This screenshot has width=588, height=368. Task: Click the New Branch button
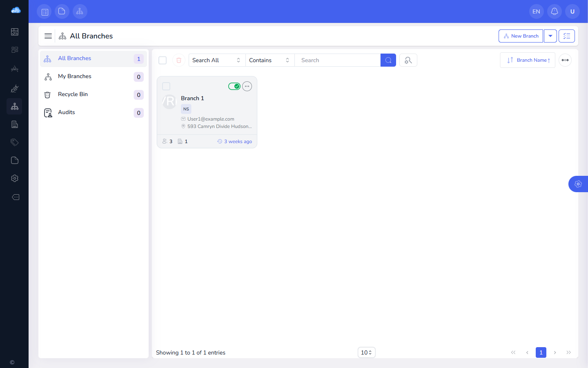click(521, 36)
